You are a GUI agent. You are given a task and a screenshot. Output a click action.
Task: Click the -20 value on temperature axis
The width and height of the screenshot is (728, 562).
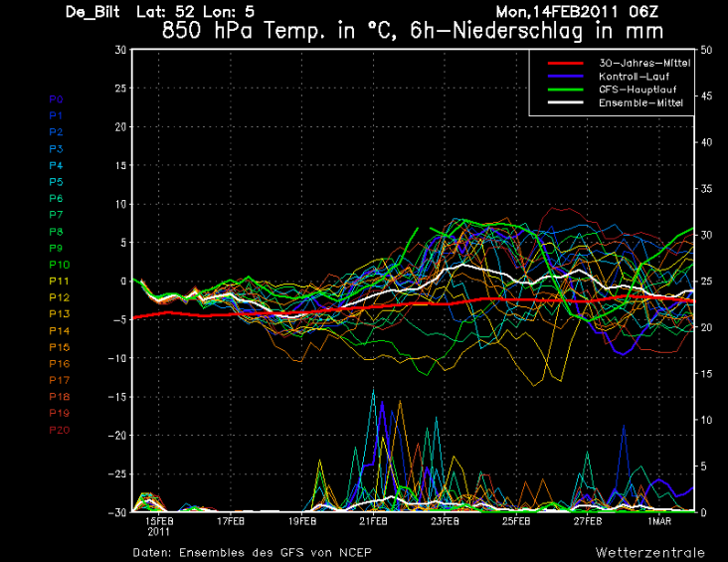117,436
